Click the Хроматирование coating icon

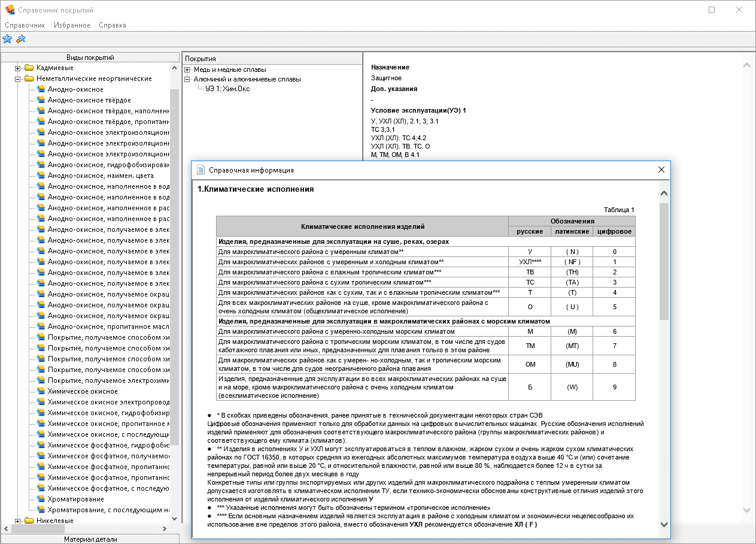tap(41, 499)
